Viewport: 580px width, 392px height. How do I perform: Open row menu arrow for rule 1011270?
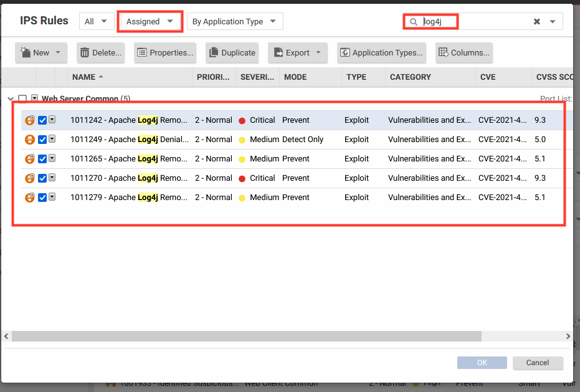(52, 178)
